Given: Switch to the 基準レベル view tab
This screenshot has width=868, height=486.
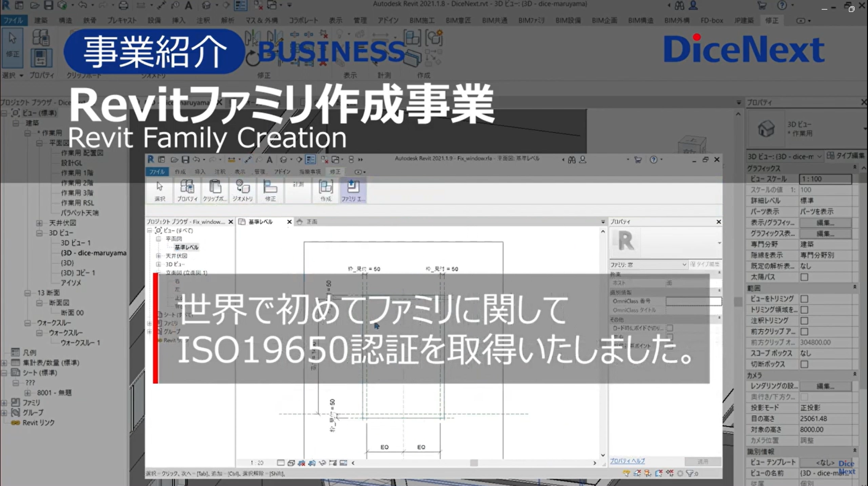Looking at the screenshot, I should 260,222.
